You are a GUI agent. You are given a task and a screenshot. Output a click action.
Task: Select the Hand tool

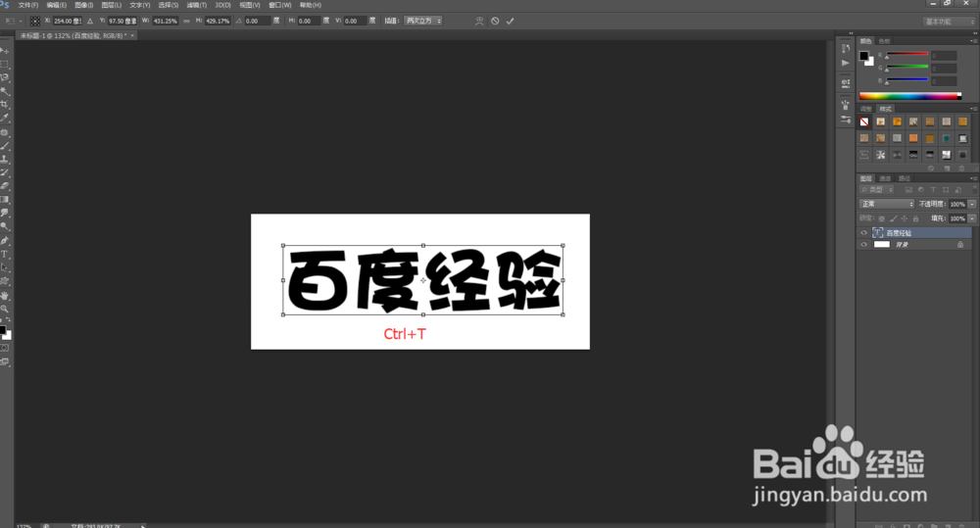4,295
